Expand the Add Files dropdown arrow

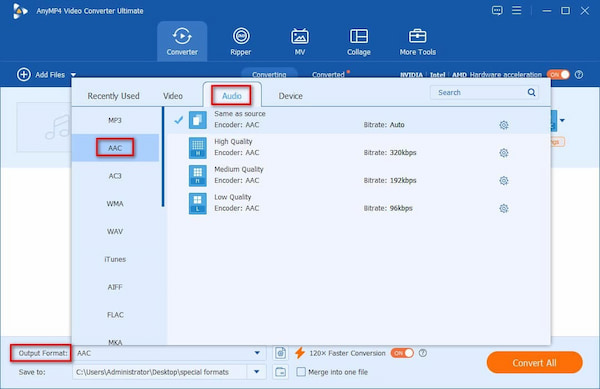point(73,75)
